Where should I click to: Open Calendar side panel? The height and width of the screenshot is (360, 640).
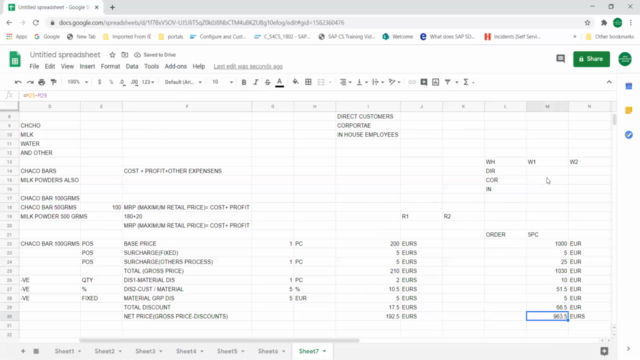click(629, 86)
